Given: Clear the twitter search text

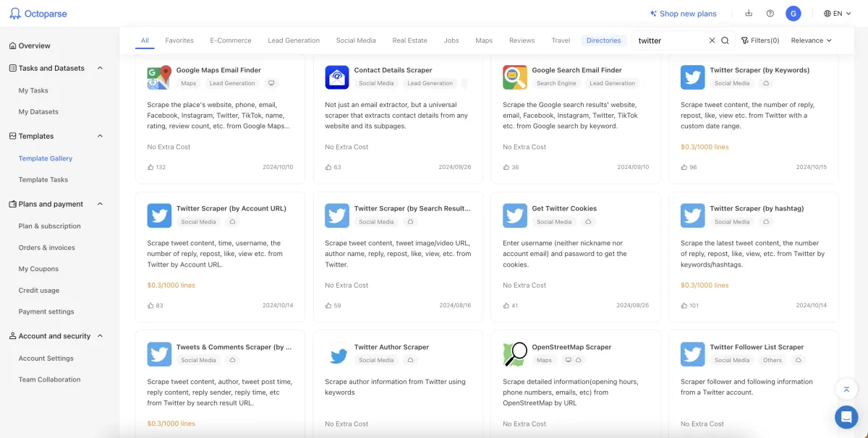Looking at the screenshot, I should pyautogui.click(x=712, y=40).
